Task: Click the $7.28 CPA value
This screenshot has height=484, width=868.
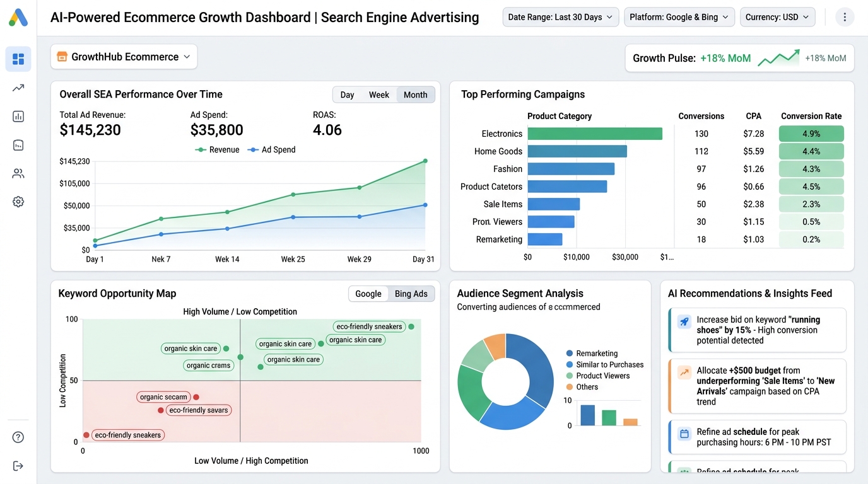Action: pyautogui.click(x=754, y=134)
